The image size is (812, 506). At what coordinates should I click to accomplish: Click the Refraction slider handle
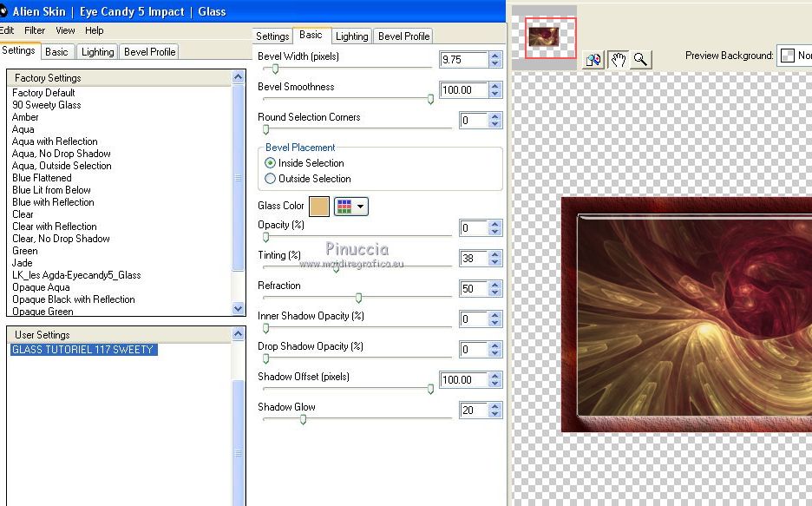click(358, 298)
